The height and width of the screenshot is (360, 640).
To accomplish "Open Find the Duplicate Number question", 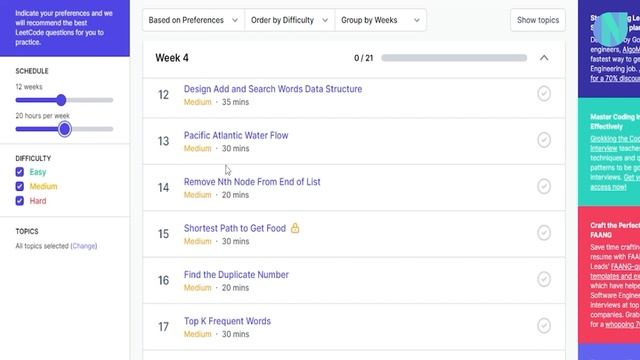I will [236, 275].
